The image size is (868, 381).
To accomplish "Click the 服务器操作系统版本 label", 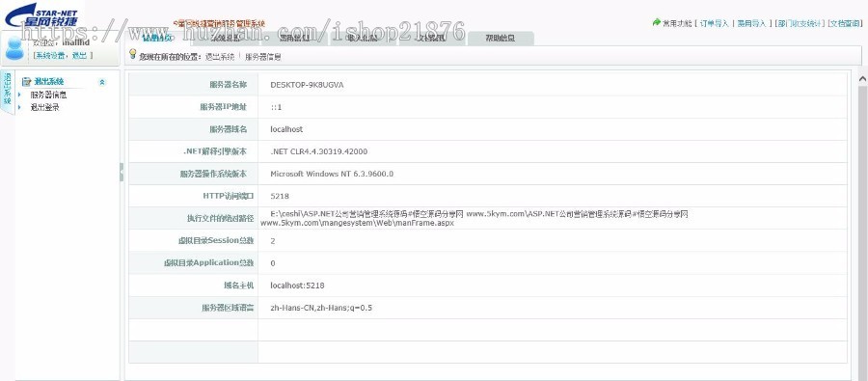I will [x=213, y=174].
